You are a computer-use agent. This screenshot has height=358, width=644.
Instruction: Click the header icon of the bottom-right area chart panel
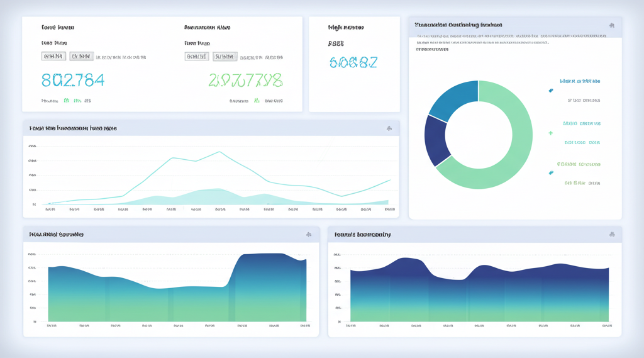[x=611, y=235]
